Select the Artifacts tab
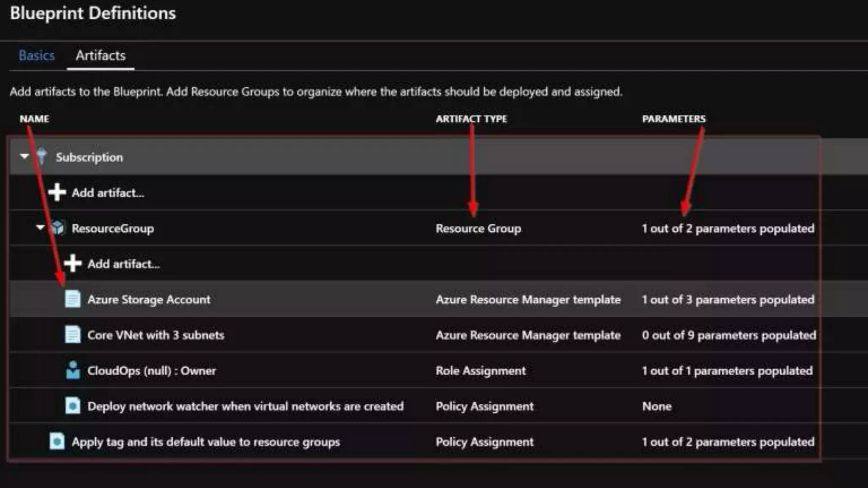Screen dimensions: 868x488 (x=100, y=55)
